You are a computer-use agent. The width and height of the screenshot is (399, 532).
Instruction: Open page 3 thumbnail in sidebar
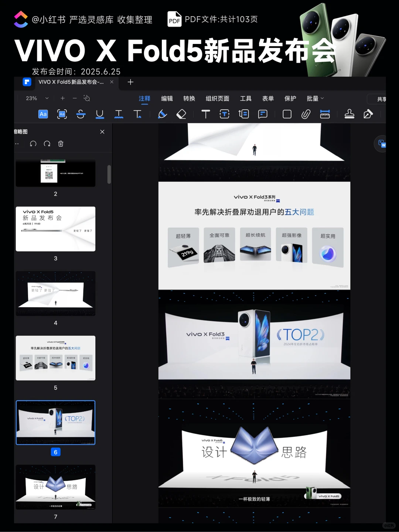click(x=55, y=229)
